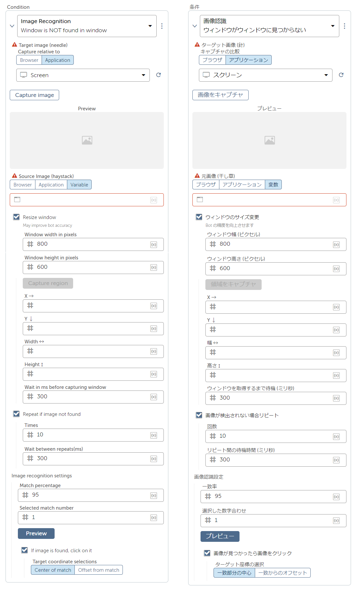Uncheck the Resize window checkbox
Image resolution: width=364 pixels, height=589 pixels.
[x=16, y=217]
